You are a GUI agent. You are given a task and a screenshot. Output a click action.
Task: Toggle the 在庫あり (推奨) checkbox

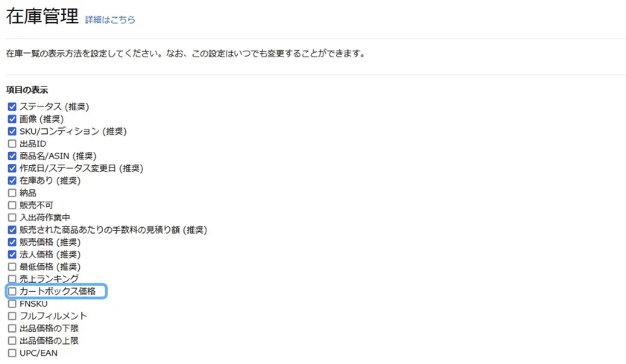click(12, 181)
